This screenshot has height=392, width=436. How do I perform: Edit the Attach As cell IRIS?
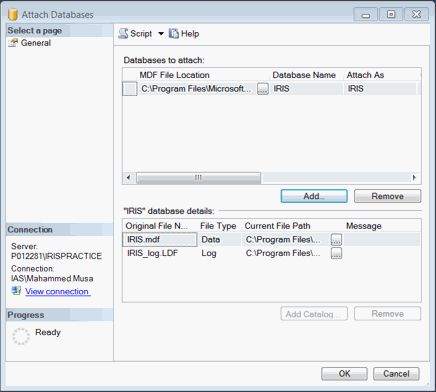point(380,89)
